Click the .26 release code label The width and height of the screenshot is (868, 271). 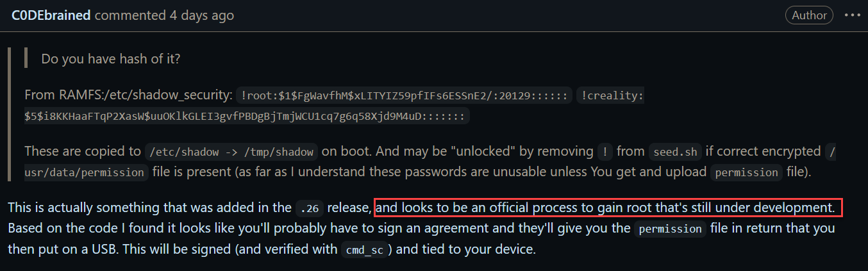point(310,208)
